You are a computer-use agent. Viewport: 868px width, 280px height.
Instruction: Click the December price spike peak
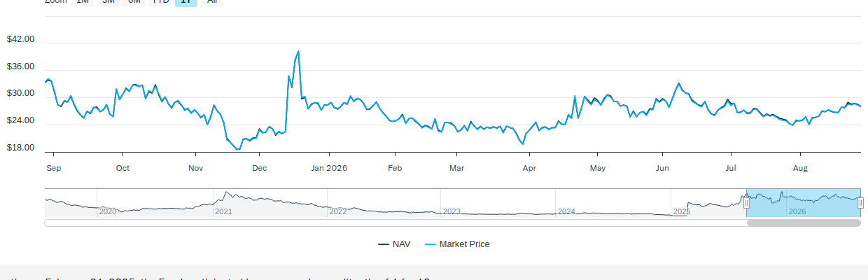pos(299,51)
